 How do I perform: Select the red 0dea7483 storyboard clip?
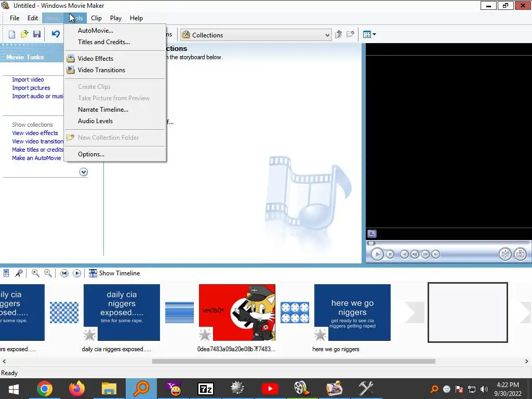(237, 312)
